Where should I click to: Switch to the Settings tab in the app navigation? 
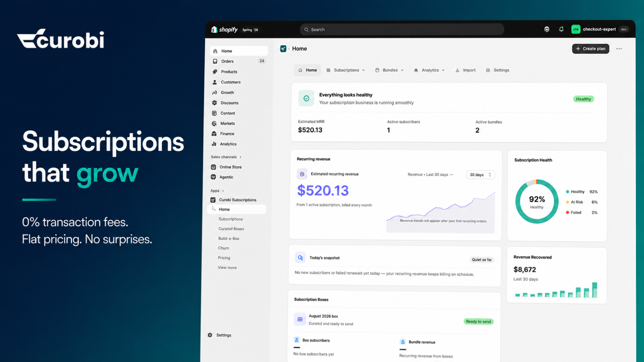pyautogui.click(x=497, y=70)
